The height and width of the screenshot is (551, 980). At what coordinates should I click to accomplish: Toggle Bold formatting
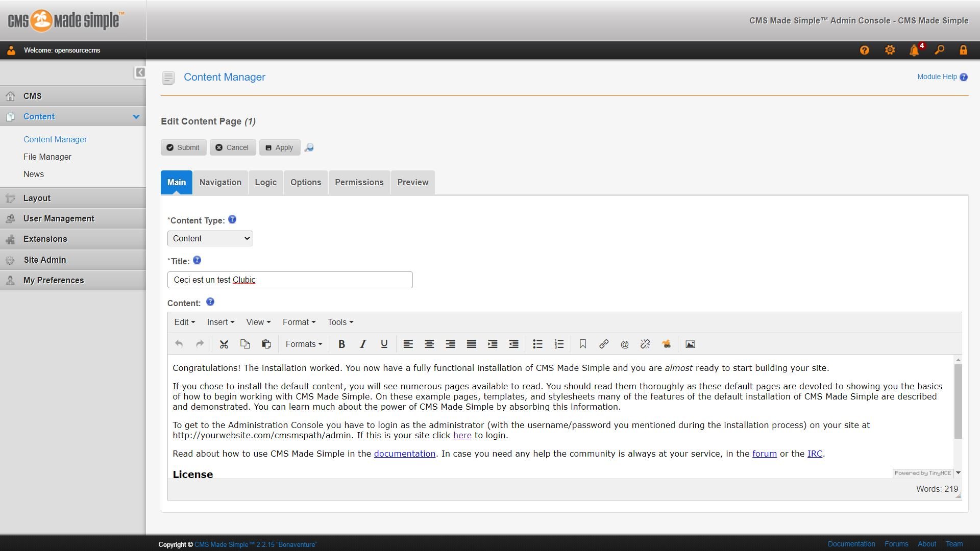(342, 344)
